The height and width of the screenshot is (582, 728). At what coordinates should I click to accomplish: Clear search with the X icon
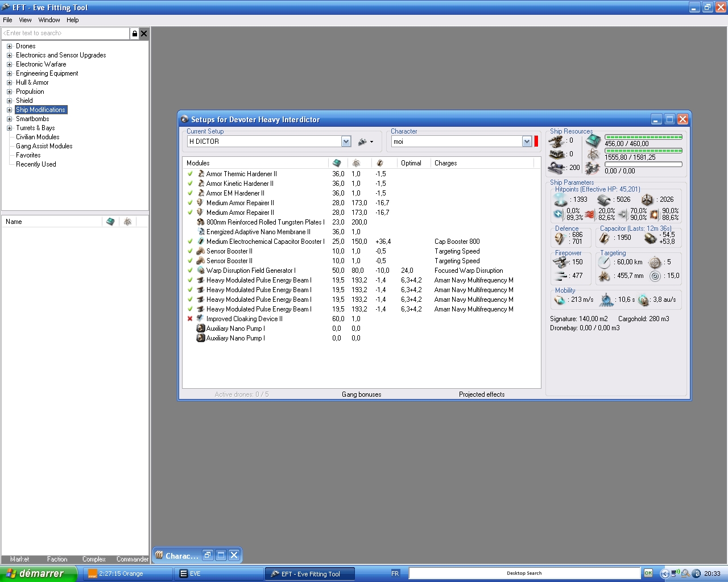click(x=144, y=34)
